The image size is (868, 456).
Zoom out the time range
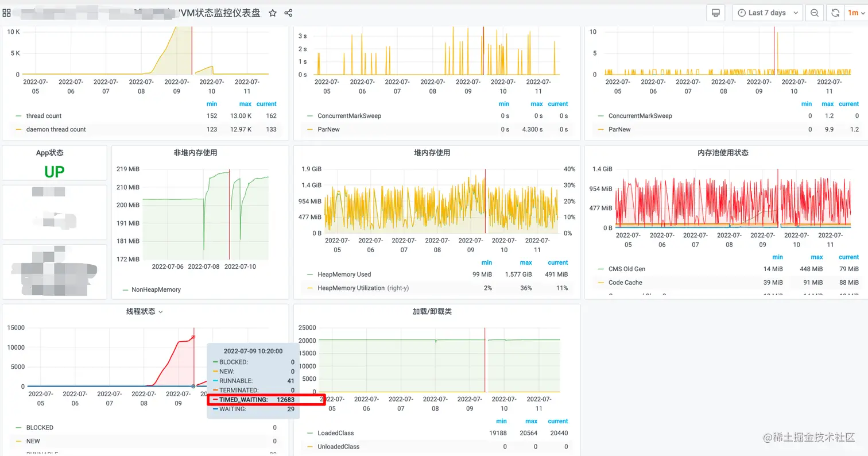tap(814, 13)
